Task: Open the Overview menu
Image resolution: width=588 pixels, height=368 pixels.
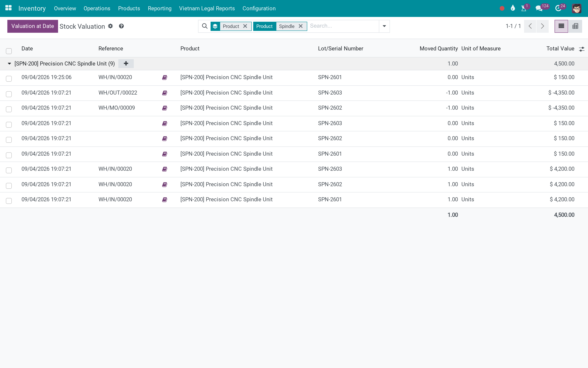Action: pos(65,8)
